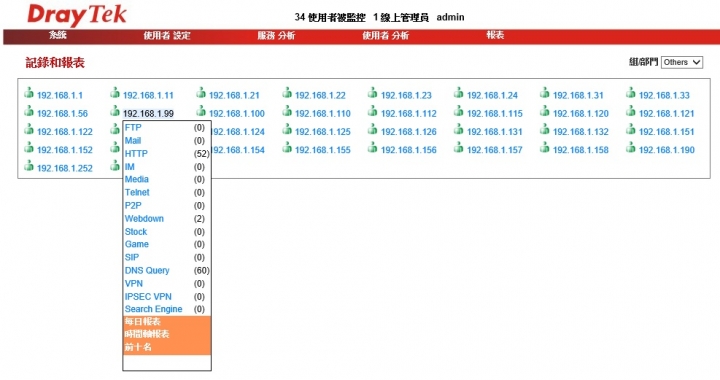Click the DNS Query count (60)

tap(202, 270)
